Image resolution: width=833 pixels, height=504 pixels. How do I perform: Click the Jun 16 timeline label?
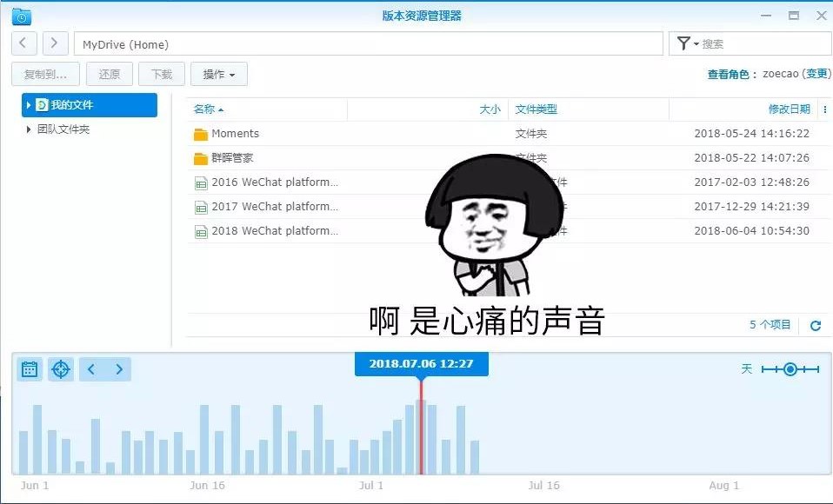tap(207, 486)
